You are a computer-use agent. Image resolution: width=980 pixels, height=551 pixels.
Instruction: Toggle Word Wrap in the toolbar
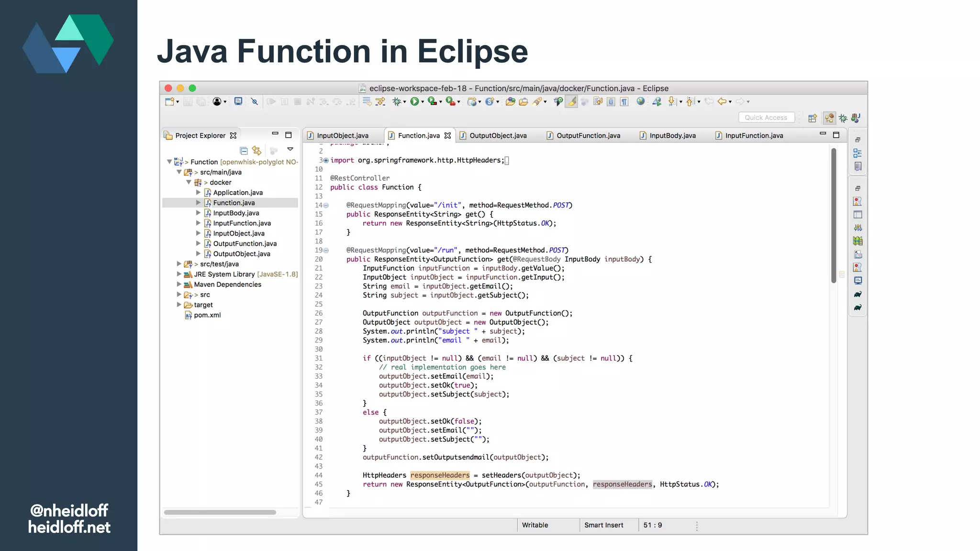[x=598, y=101]
